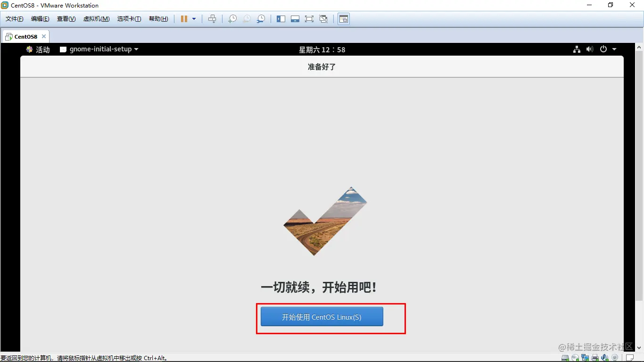Open the 虚拟机(M) menu
The image size is (644, 362).
pyautogui.click(x=96, y=19)
